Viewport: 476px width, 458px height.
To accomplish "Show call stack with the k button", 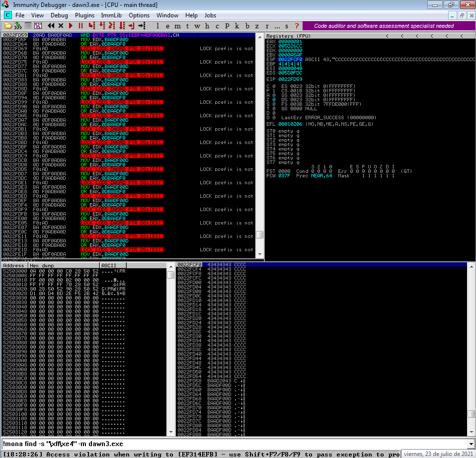I will [x=237, y=26].
